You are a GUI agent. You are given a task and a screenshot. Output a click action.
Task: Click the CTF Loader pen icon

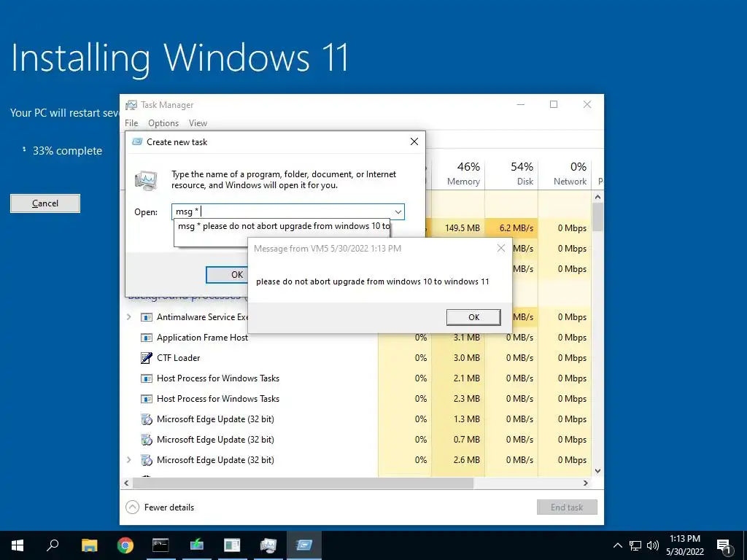click(146, 357)
